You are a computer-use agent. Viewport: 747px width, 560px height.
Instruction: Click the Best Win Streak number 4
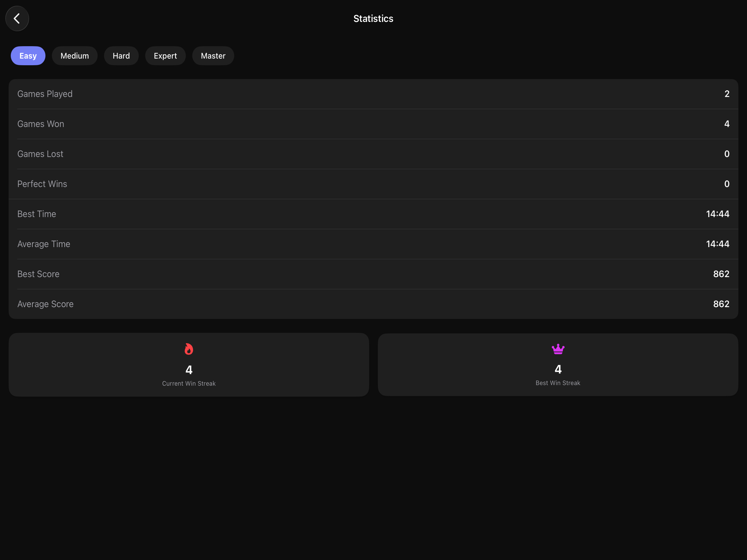(x=558, y=369)
